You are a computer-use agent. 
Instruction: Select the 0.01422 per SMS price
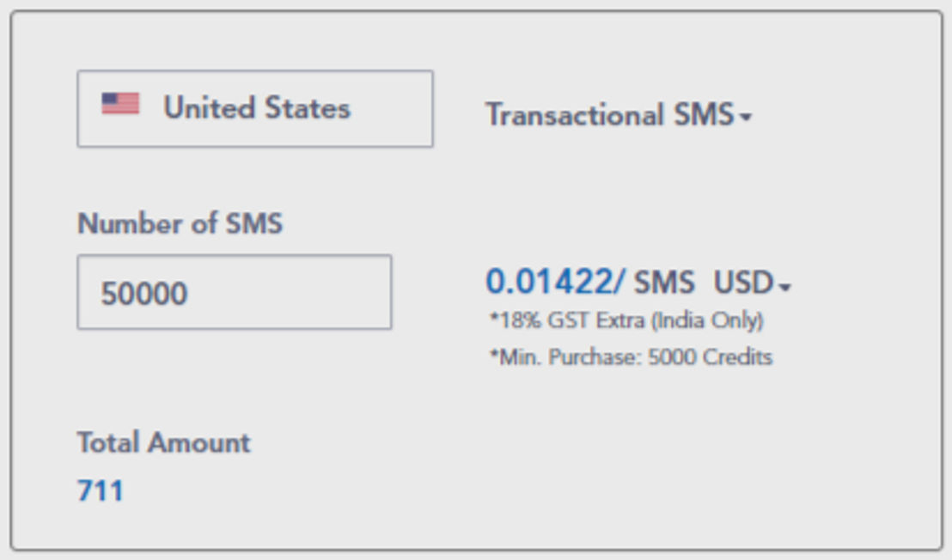(x=549, y=282)
